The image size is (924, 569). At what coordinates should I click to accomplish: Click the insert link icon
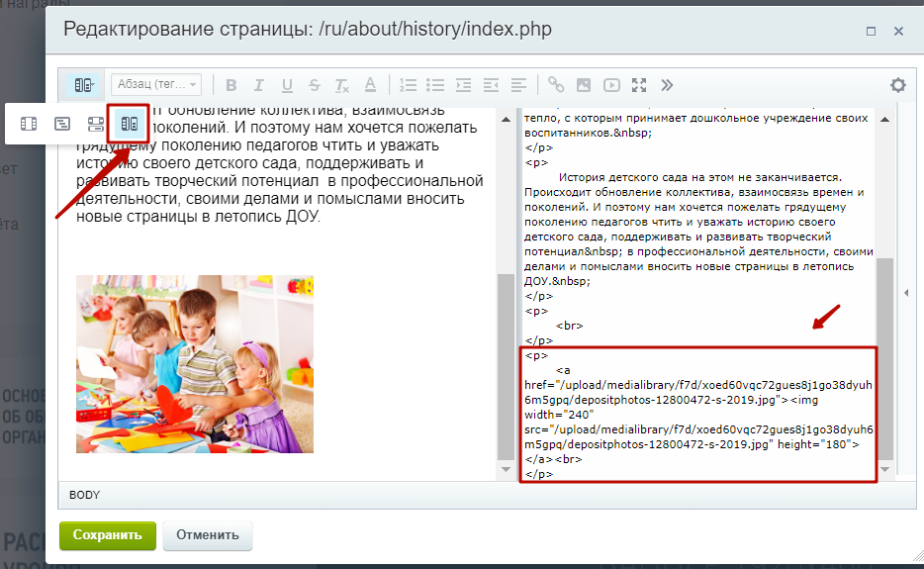[556, 85]
